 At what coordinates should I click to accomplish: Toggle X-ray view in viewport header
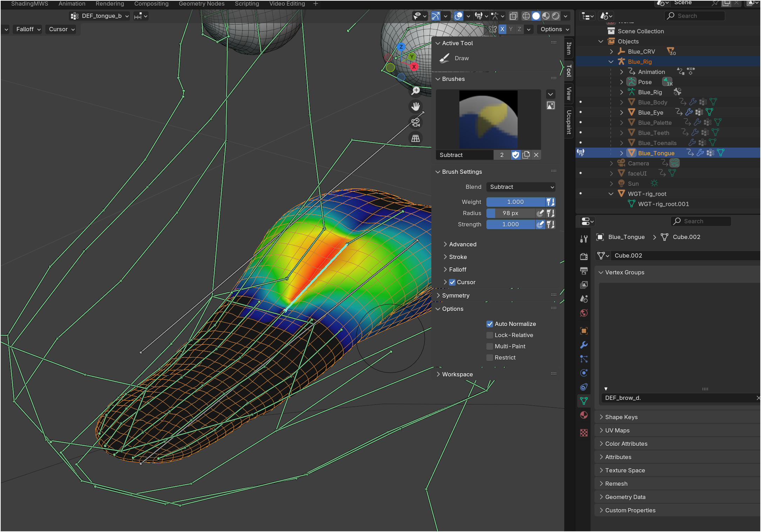[513, 16]
